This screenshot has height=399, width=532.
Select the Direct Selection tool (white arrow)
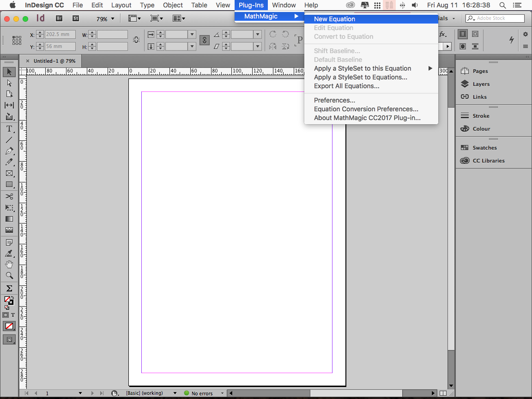point(9,83)
